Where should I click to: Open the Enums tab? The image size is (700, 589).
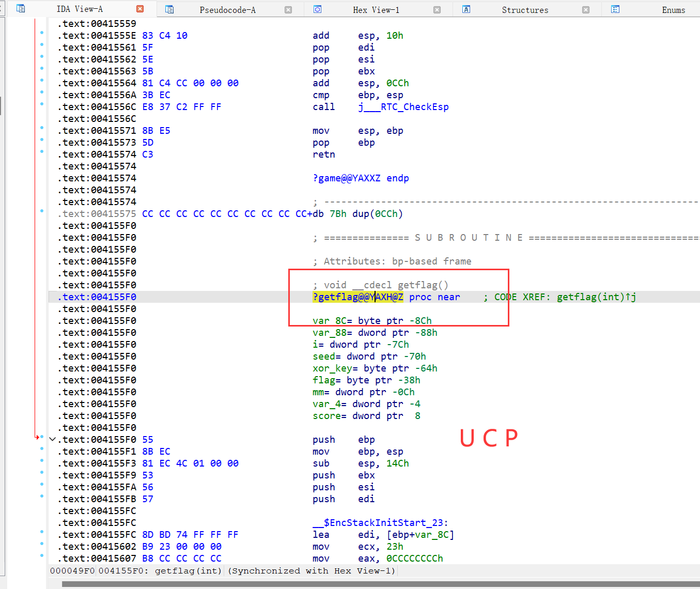coord(674,10)
